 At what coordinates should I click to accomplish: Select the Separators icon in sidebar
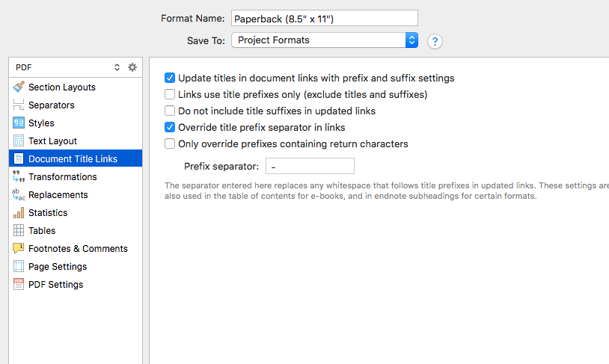pos(19,105)
